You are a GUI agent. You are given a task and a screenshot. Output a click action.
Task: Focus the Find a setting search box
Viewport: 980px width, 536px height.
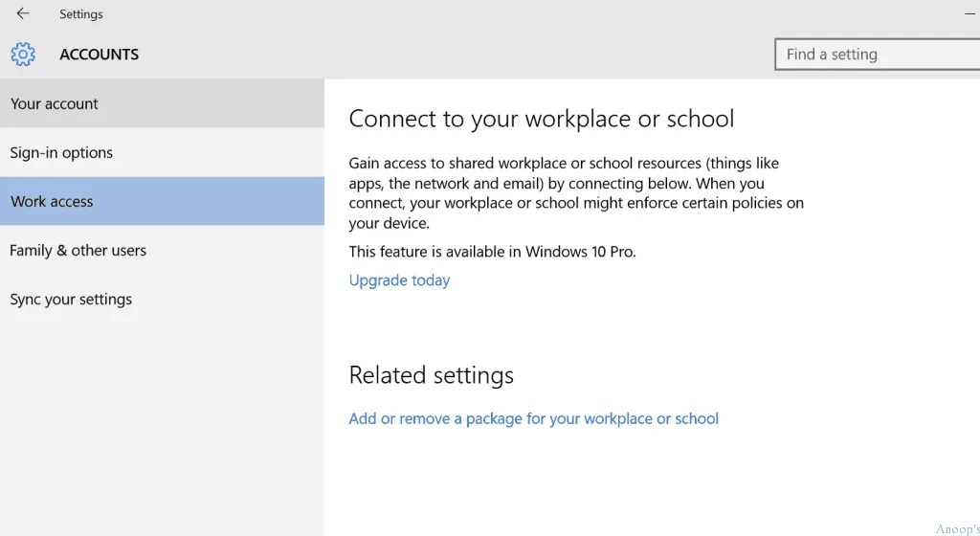876,55
